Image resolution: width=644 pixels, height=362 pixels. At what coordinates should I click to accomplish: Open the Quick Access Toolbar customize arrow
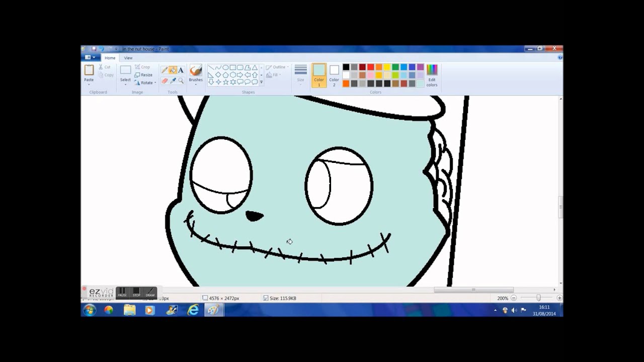pos(116,49)
